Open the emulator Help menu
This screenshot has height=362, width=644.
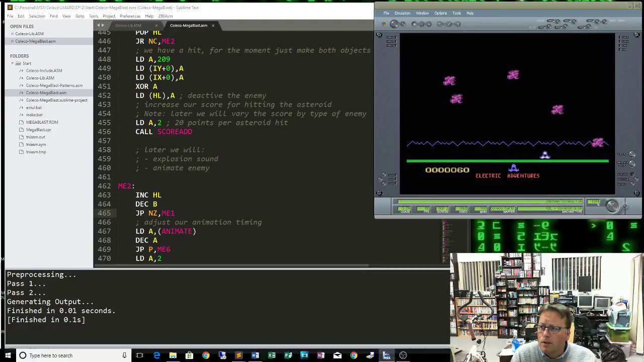point(470,13)
